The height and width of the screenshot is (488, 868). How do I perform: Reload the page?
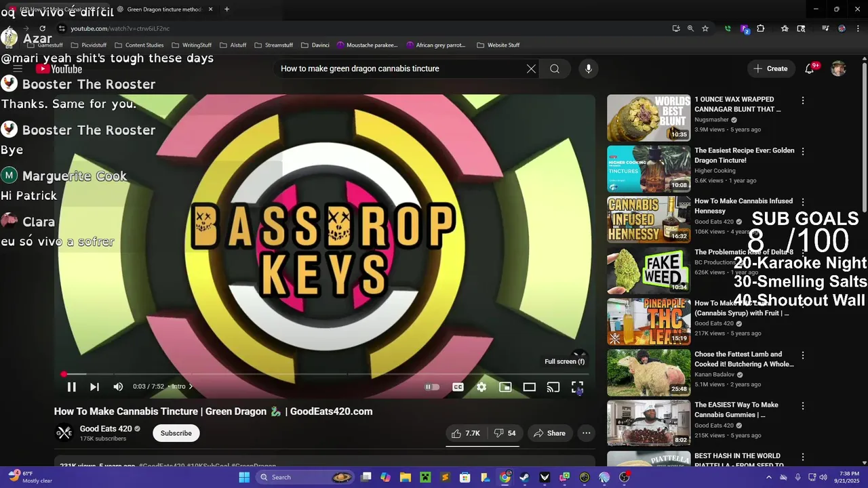pos(42,28)
